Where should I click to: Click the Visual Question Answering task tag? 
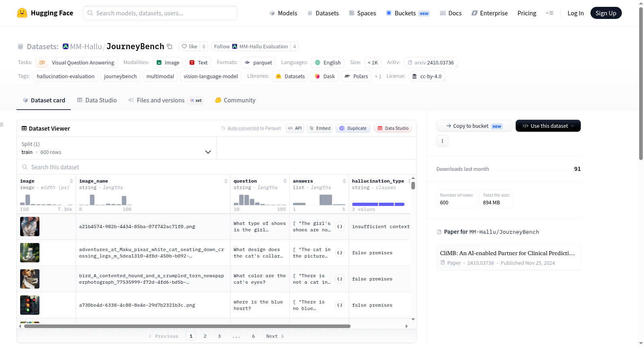point(76,62)
